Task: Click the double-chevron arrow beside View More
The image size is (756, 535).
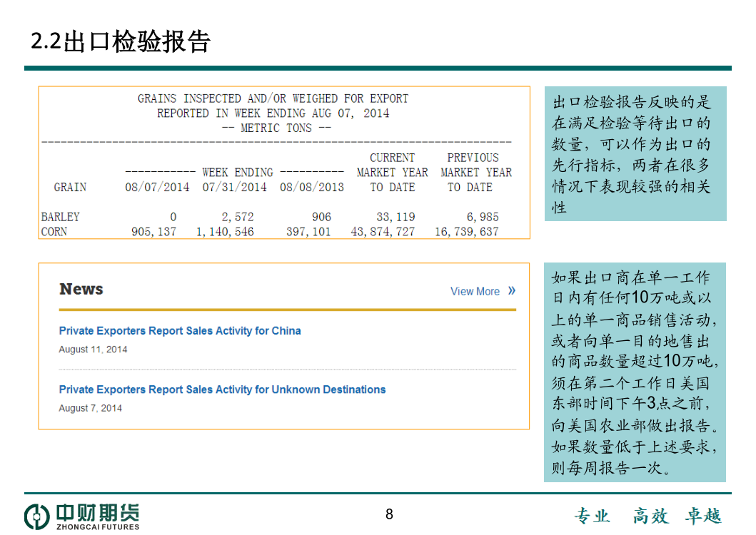Action: coord(512,290)
